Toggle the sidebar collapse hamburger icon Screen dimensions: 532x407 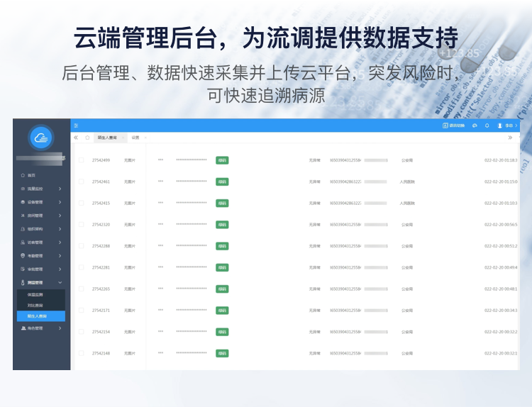(77, 126)
